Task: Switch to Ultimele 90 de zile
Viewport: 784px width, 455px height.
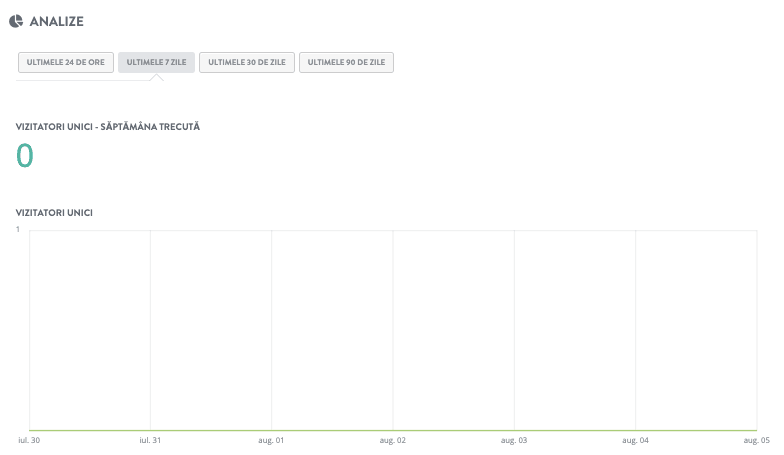Action: click(346, 62)
